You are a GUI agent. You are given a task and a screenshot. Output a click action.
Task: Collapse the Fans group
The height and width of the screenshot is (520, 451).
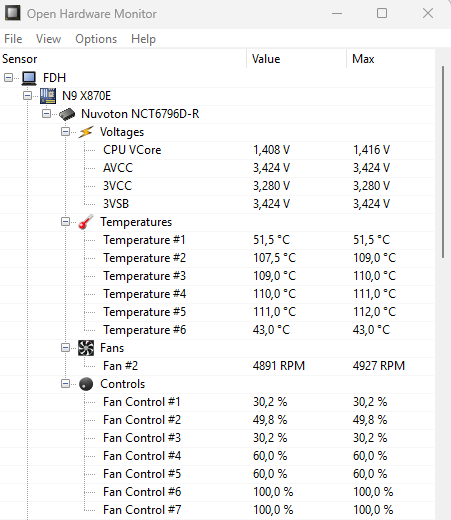click(x=66, y=348)
